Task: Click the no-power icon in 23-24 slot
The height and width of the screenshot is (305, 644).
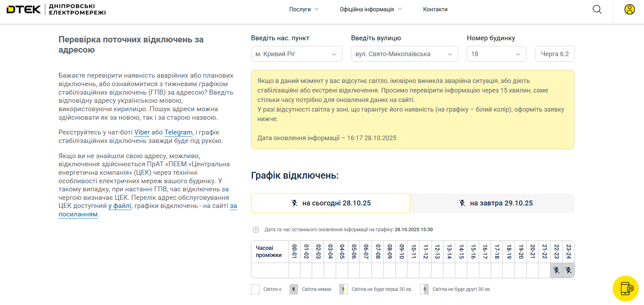Action: tap(568, 270)
